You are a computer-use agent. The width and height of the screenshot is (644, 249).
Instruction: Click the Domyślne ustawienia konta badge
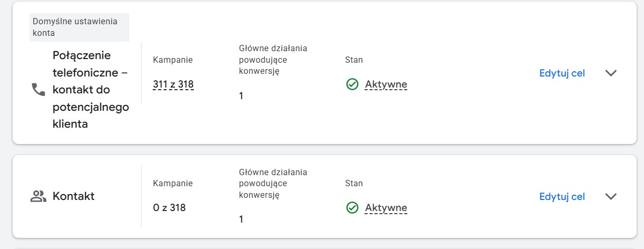pyautogui.click(x=79, y=27)
